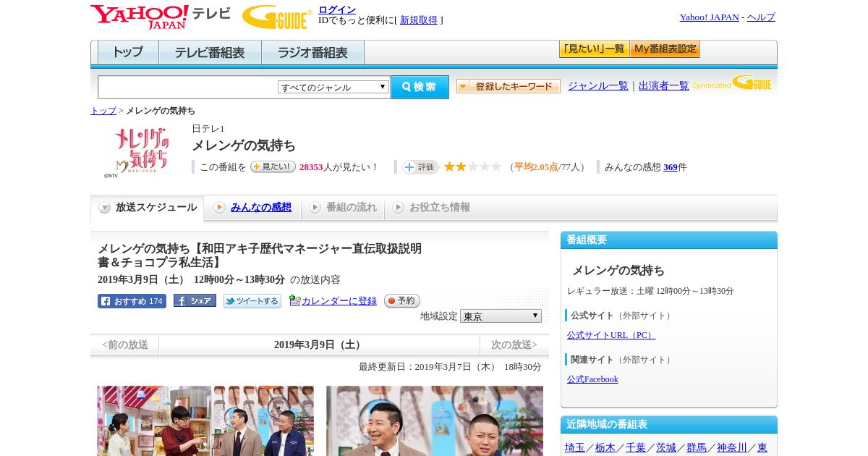This screenshot has height=456, width=868.
Task: Select the お役立ち情報 tab
Action: [431, 208]
